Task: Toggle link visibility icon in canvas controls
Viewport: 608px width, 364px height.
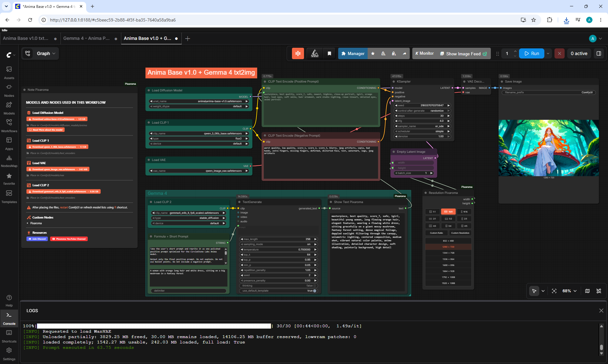Action: pyautogui.click(x=599, y=291)
